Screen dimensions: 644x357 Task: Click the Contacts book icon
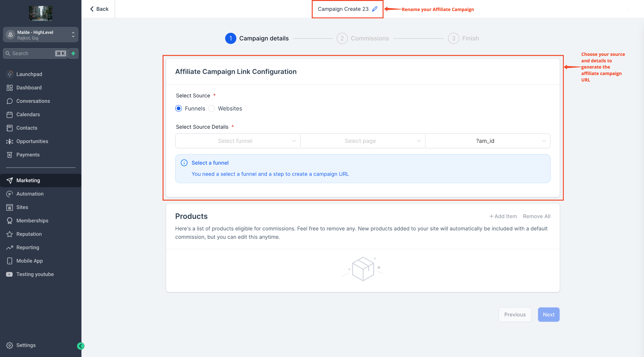10,128
